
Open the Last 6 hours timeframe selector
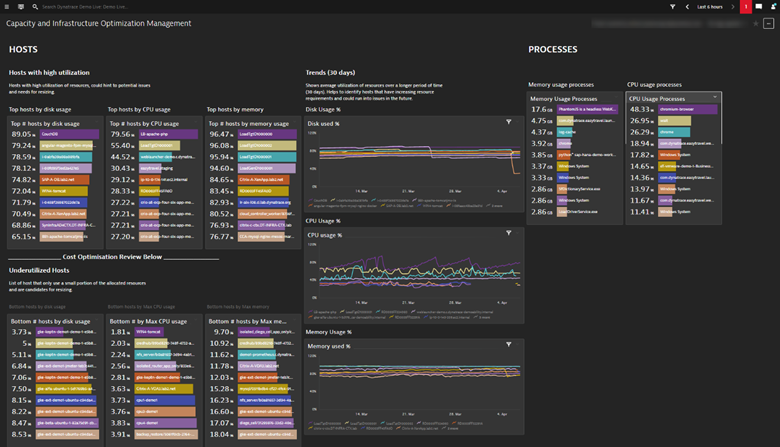(x=709, y=6)
